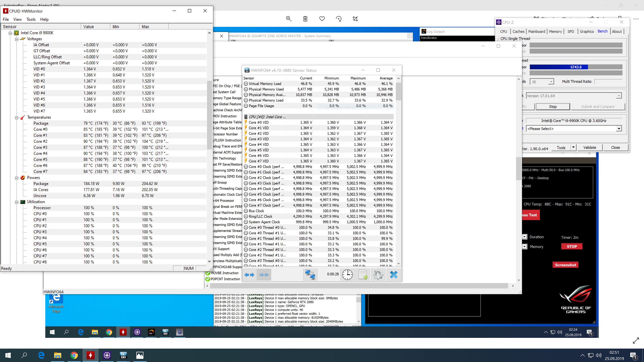The image size is (644, 362).
Task: Switch to CPU-Z Memory tab
Action: 555,32
